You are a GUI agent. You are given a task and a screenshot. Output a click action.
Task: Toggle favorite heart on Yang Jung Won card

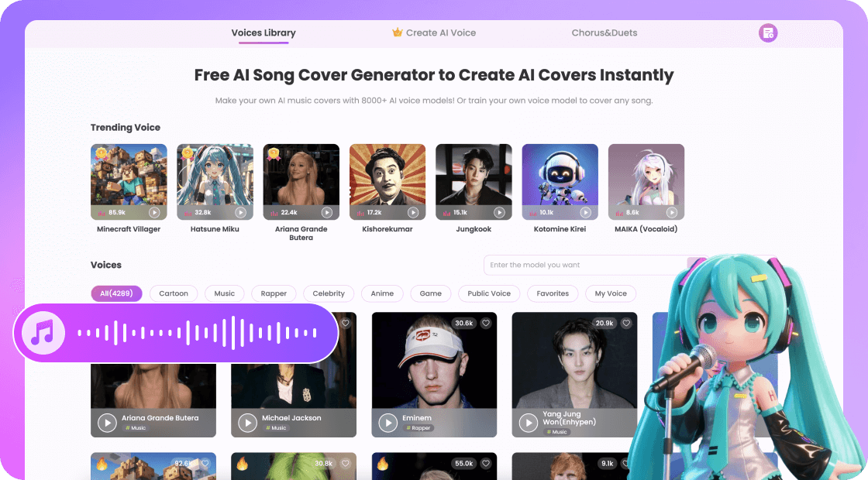click(626, 323)
